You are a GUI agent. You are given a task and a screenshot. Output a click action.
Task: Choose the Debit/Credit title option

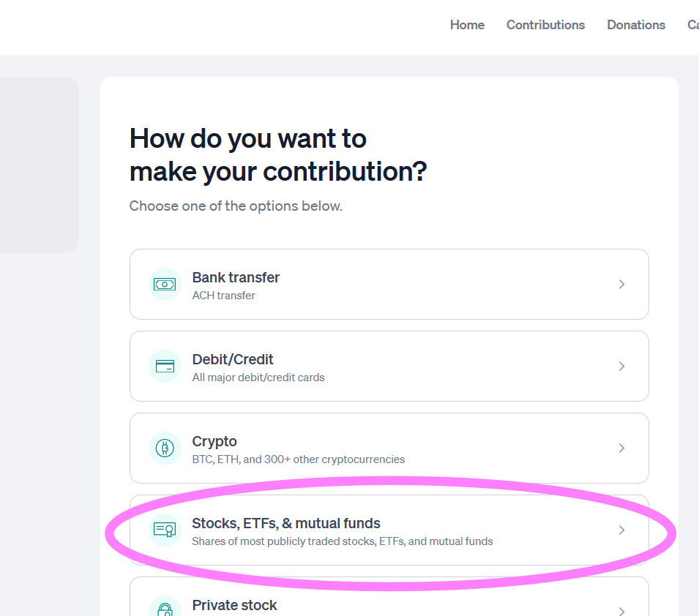coord(232,359)
